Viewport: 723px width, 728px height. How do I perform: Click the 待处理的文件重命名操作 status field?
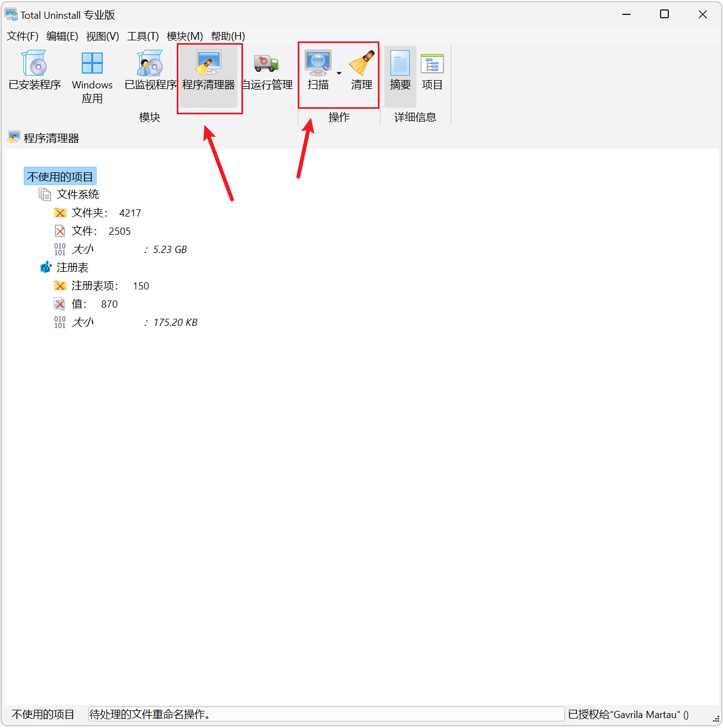(x=326, y=714)
